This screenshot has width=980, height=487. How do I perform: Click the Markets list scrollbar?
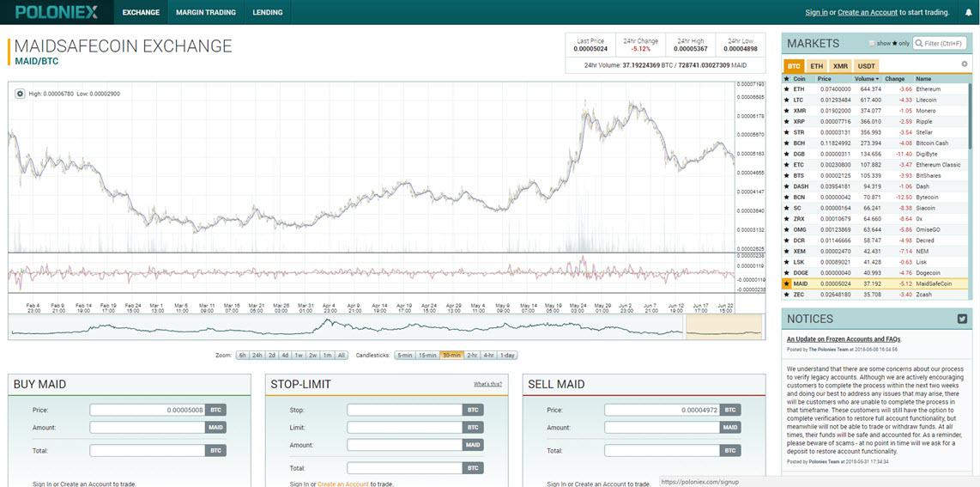970,116
